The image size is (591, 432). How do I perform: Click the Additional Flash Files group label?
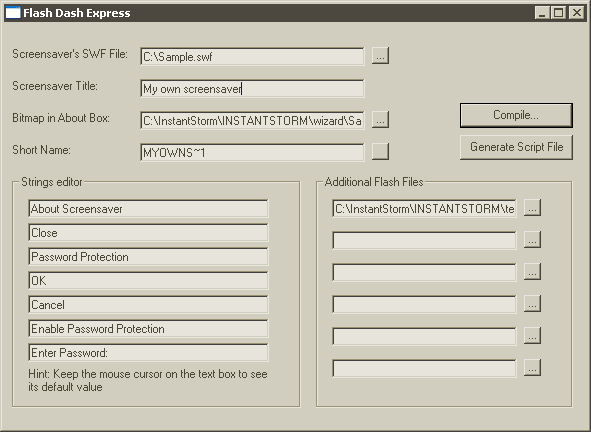374,182
